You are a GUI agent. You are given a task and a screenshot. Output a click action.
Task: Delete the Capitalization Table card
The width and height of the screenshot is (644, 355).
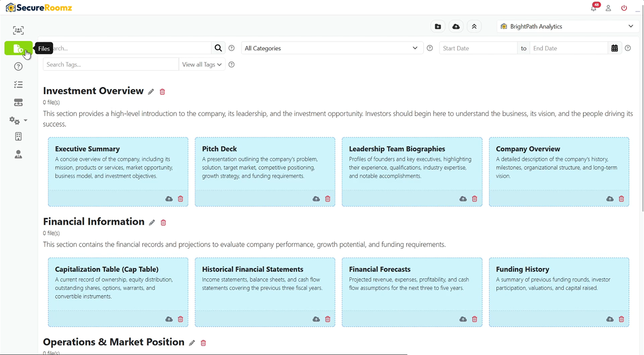point(181,319)
